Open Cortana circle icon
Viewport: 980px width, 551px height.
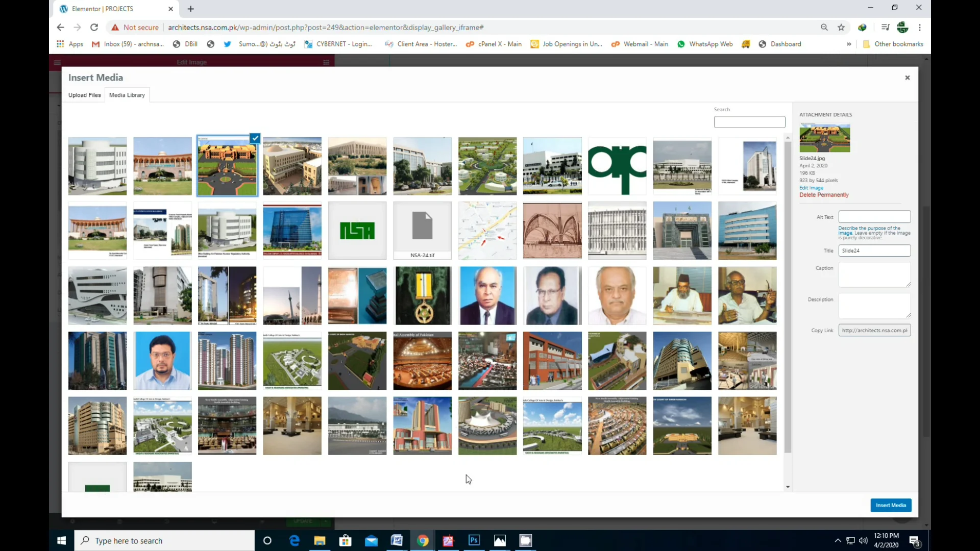tap(267, 541)
